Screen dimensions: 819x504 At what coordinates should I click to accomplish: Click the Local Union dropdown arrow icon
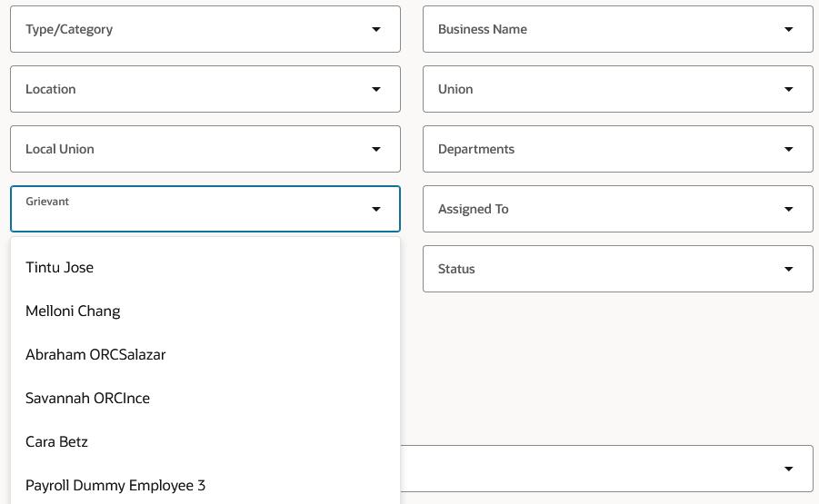[x=376, y=149]
